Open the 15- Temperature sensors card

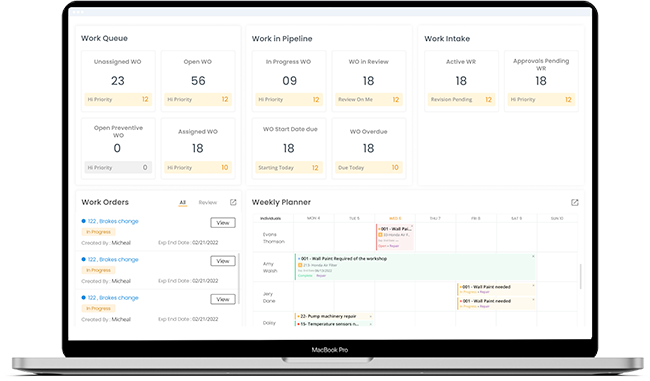(x=334, y=324)
